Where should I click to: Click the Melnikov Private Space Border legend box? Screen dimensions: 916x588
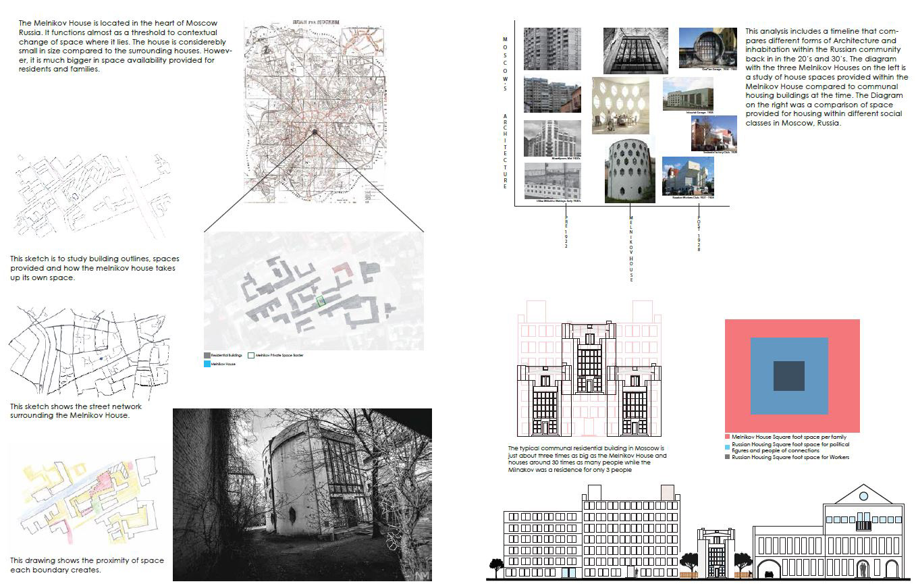pyautogui.click(x=251, y=354)
